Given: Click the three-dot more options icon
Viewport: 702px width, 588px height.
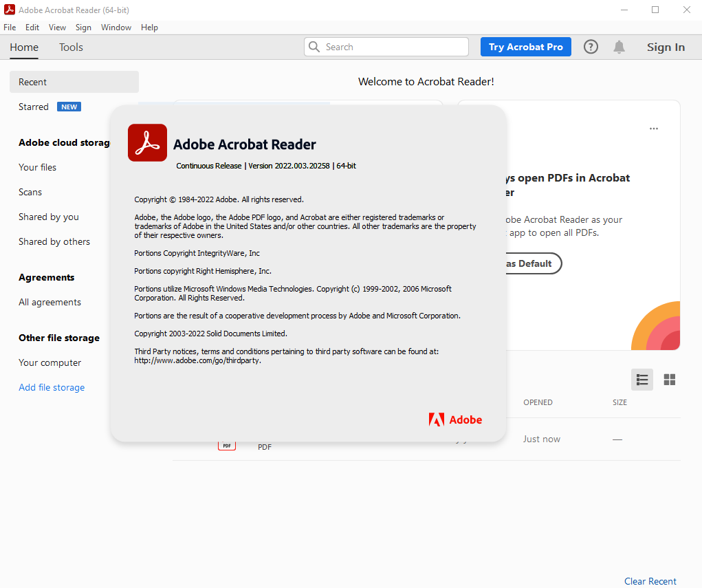Looking at the screenshot, I should [653, 129].
